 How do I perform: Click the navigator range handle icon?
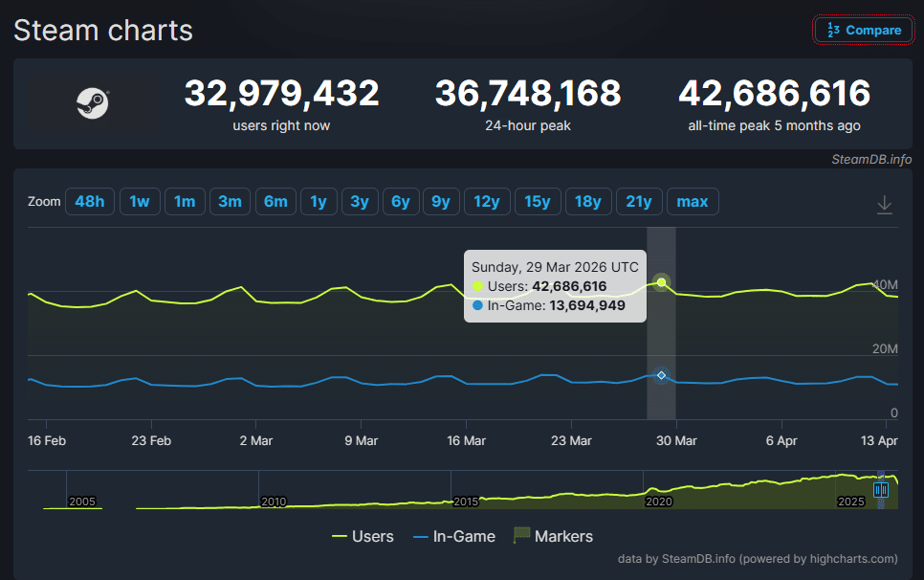[x=881, y=490]
